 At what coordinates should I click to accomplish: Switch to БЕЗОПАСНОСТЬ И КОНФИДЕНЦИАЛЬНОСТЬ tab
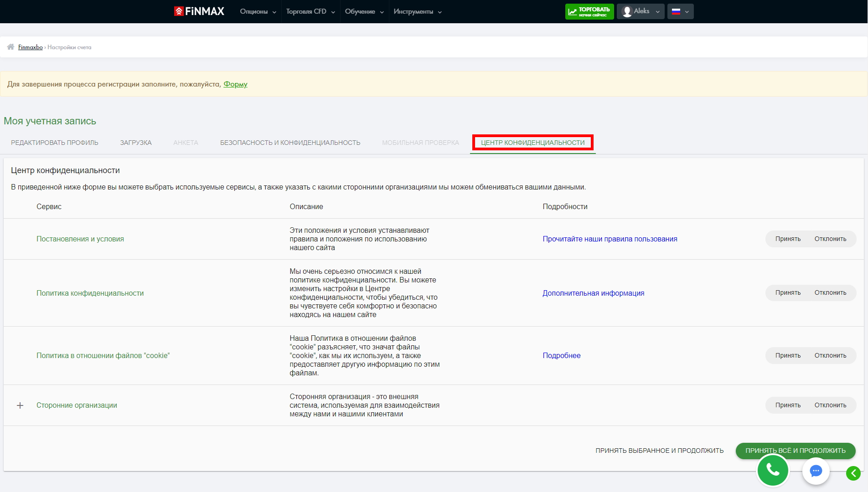point(290,143)
